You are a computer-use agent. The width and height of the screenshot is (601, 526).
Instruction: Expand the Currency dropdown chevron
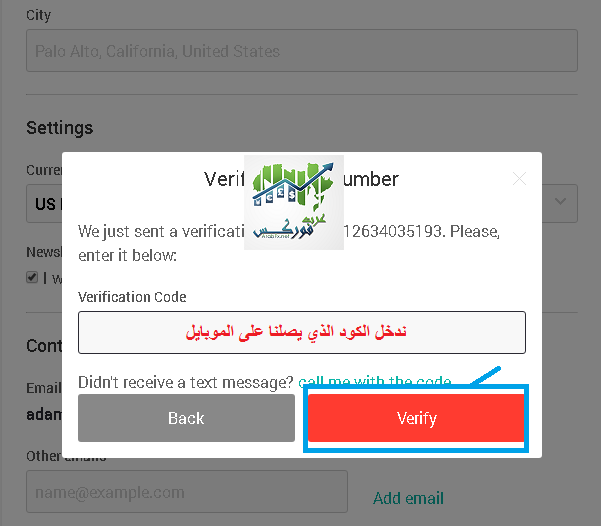click(560, 201)
